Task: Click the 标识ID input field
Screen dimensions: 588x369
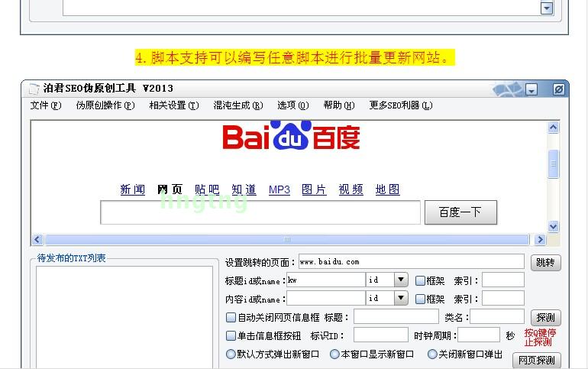Action: (x=380, y=335)
